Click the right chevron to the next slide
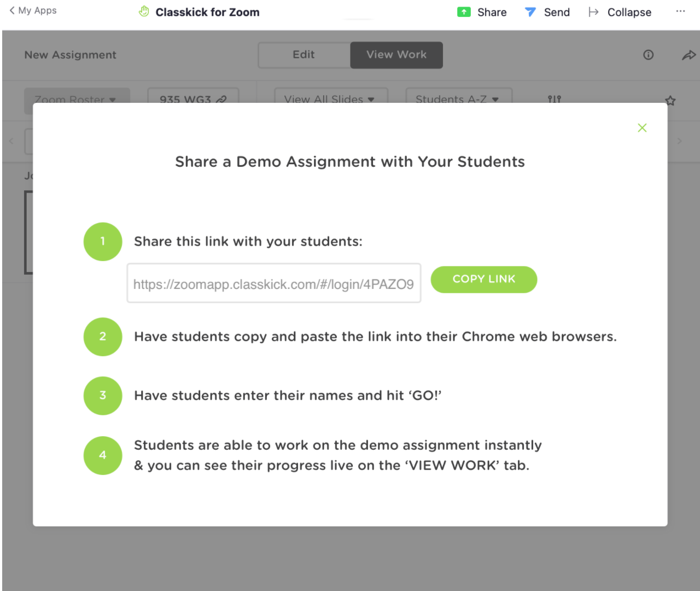Viewport: 700px width, 591px height. pyautogui.click(x=679, y=141)
